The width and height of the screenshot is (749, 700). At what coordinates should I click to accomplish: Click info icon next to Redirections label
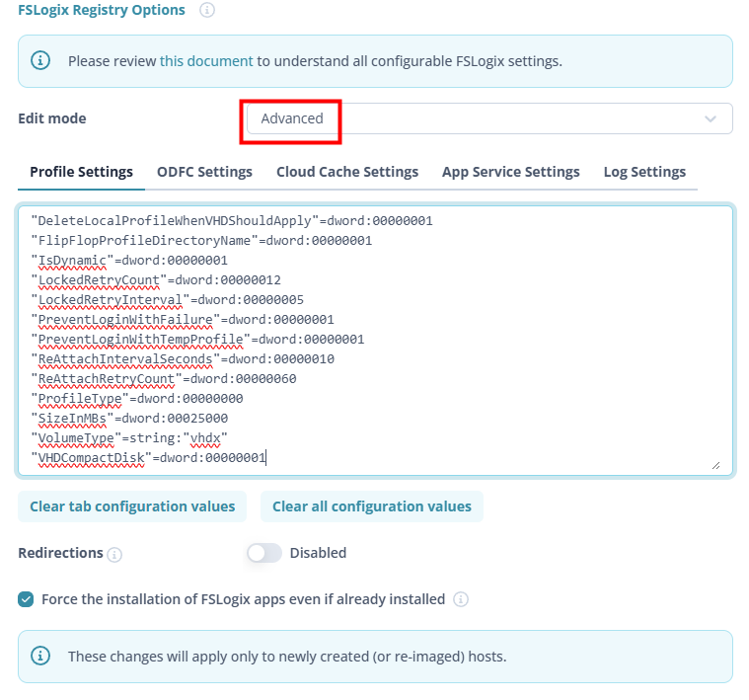click(x=114, y=554)
